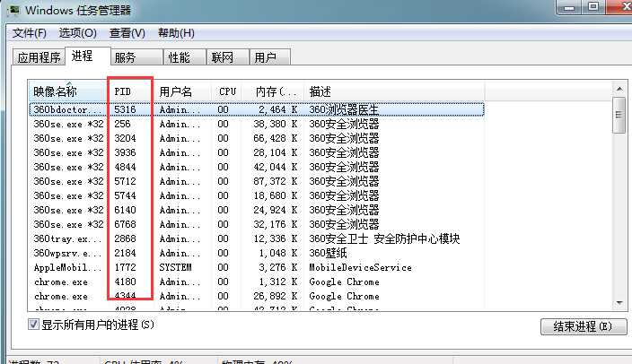The height and width of the screenshot is (364, 632).
Task: Click the 360安全卫士 安全防护中心模块 description
Action: [x=384, y=238]
